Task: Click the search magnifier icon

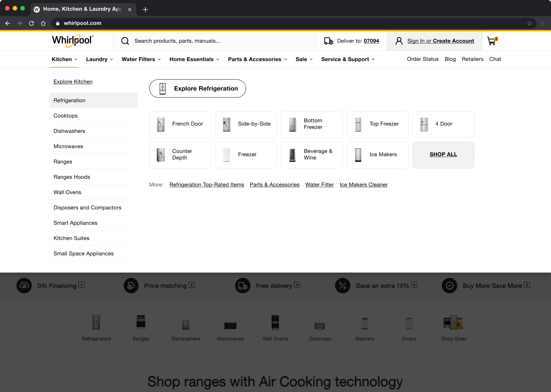Action: coord(125,41)
